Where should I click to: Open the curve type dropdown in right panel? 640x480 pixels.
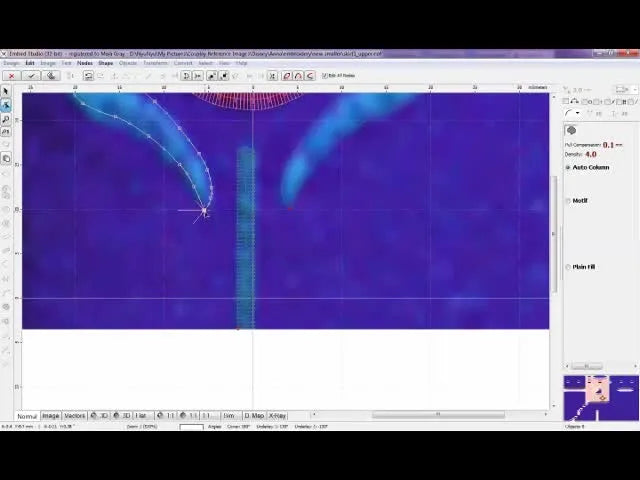[578, 113]
